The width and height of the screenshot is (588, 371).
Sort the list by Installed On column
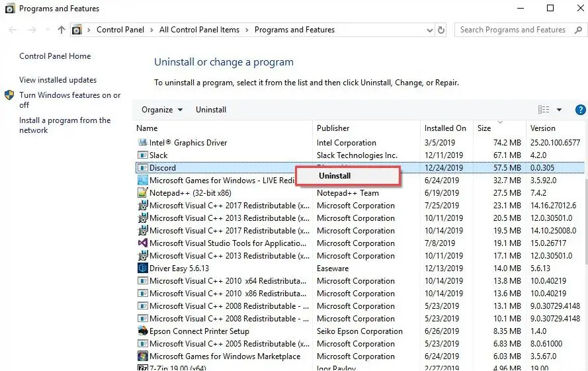pyautogui.click(x=445, y=128)
